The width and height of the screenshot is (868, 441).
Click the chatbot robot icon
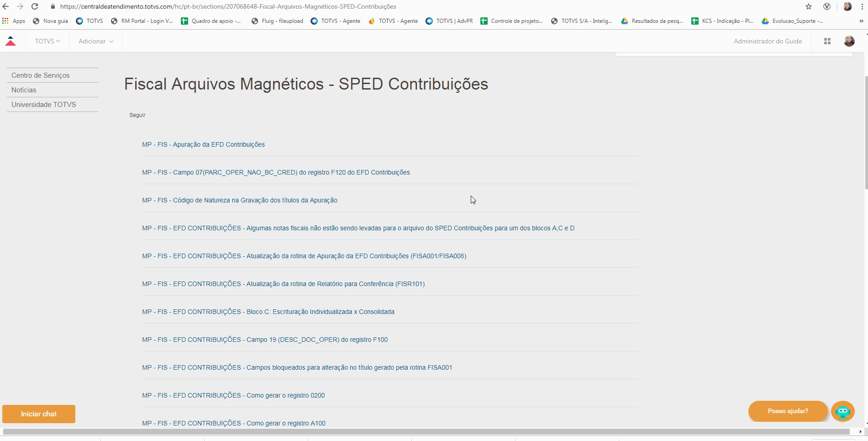pyautogui.click(x=843, y=411)
